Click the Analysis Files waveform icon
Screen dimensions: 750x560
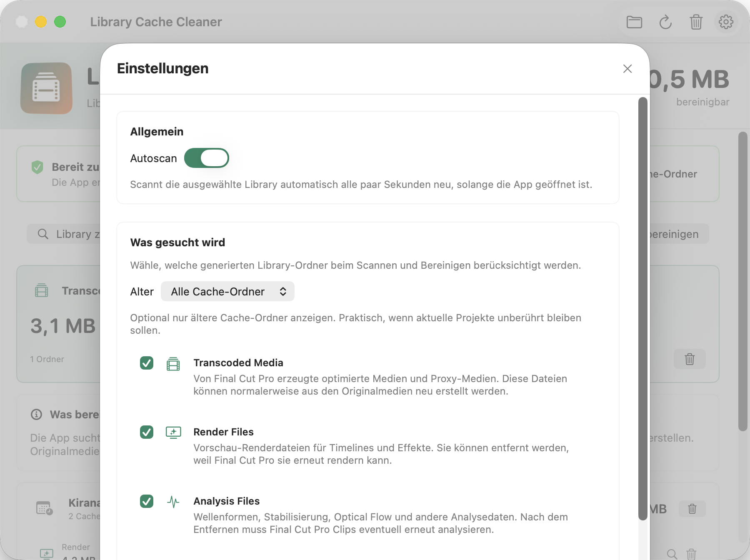click(173, 502)
